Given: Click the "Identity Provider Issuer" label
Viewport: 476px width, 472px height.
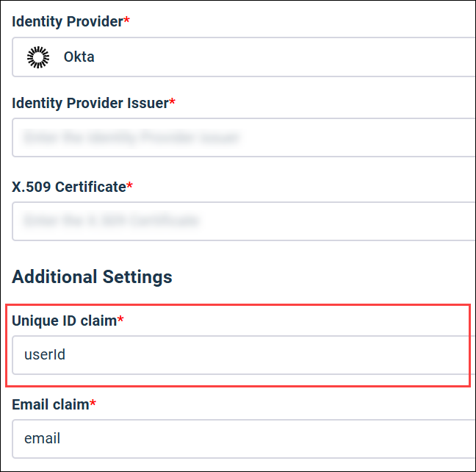Looking at the screenshot, I should (x=90, y=103).
